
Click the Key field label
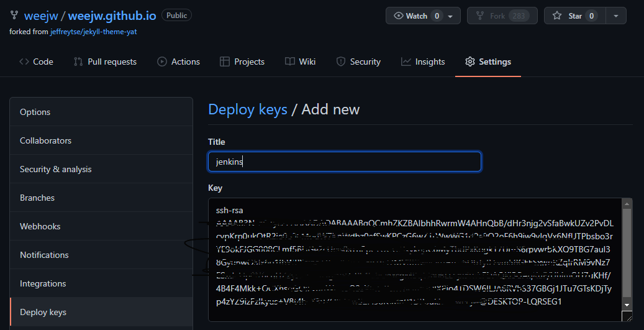coord(215,188)
